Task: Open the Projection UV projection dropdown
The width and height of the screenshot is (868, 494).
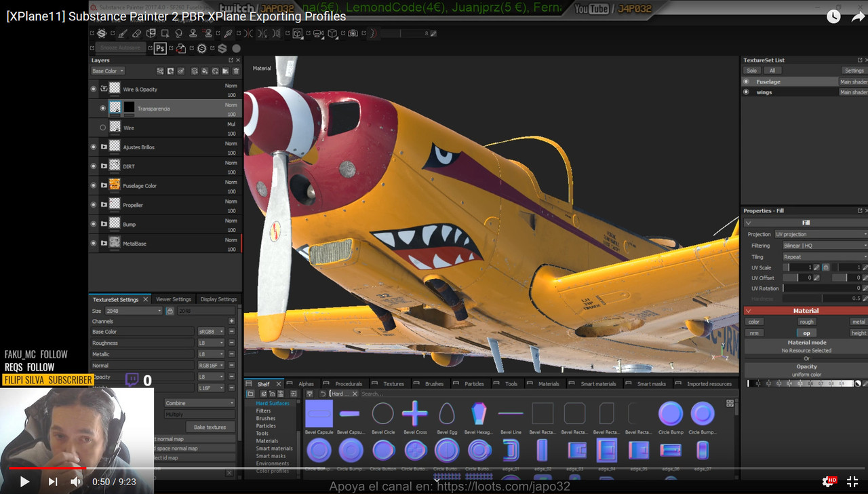Action: tap(821, 234)
